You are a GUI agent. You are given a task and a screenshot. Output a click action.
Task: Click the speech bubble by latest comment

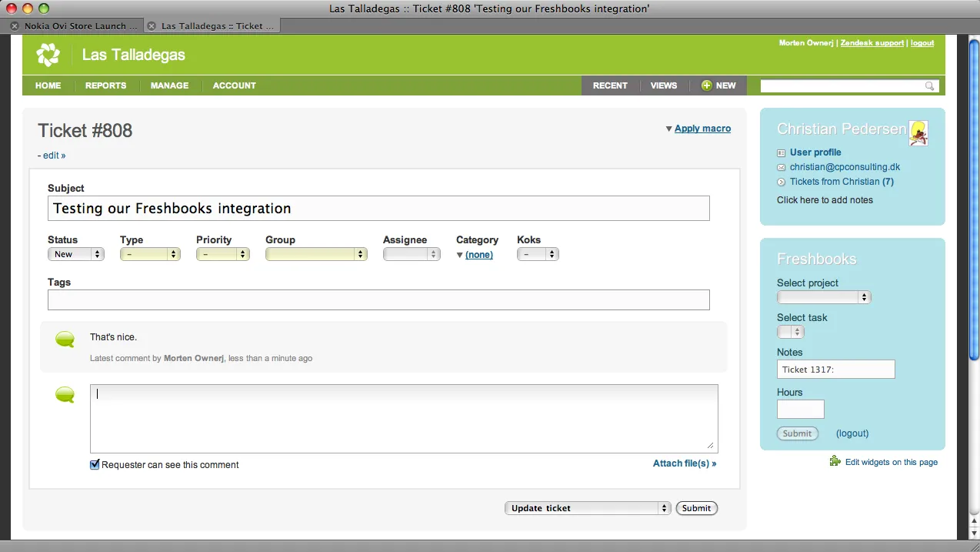[65, 340]
